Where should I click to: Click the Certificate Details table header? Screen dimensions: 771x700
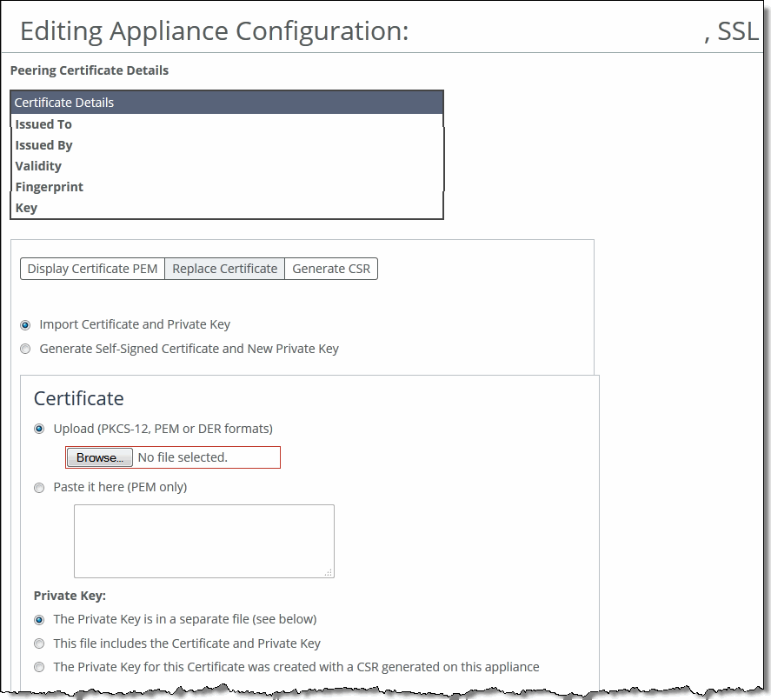coord(226,103)
